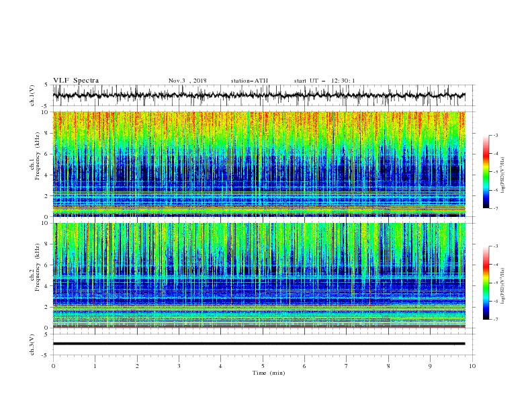Select the date text "Nov.3, 2018"
Image resolution: width=532 pixels, height=411 pixels.
187,81
